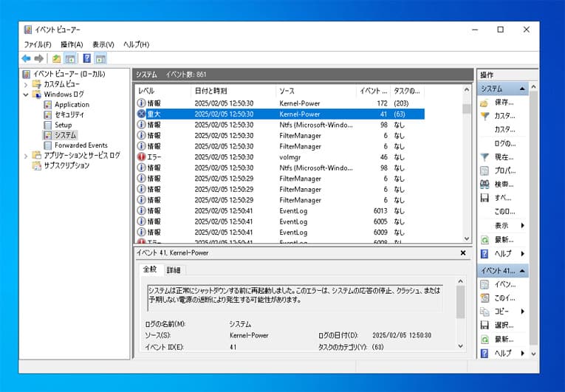The width and height of the screenshot is (565, 392).
Task: Click the funnel icon to filter current log
Action: (x=484, y=157)
